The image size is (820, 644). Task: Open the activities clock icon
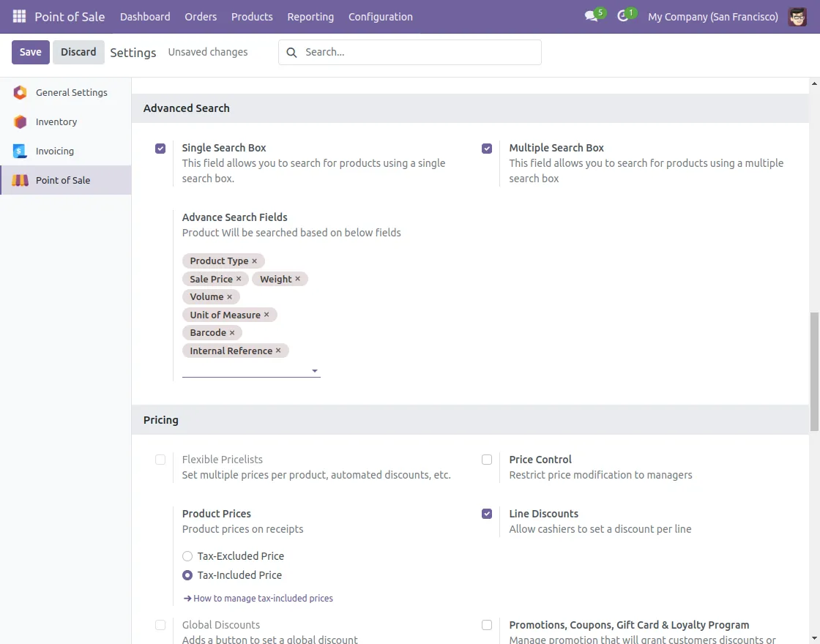click(x=623, y=16)
